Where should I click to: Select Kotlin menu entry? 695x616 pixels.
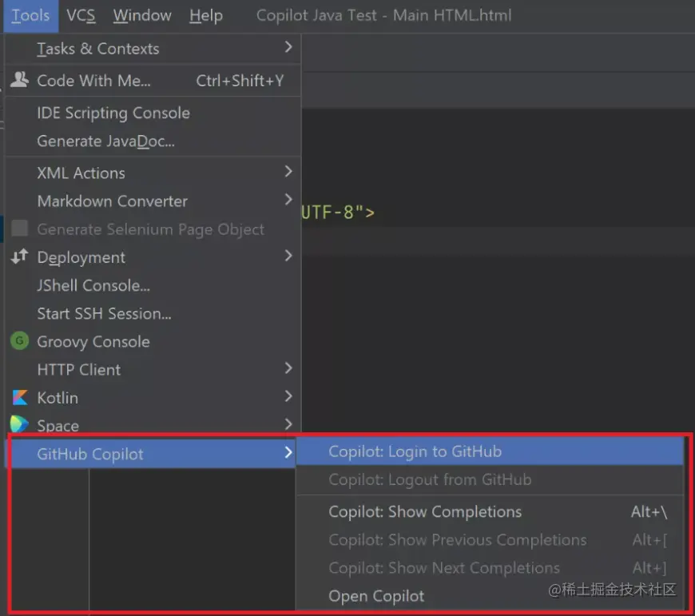(x=153, y=398)
